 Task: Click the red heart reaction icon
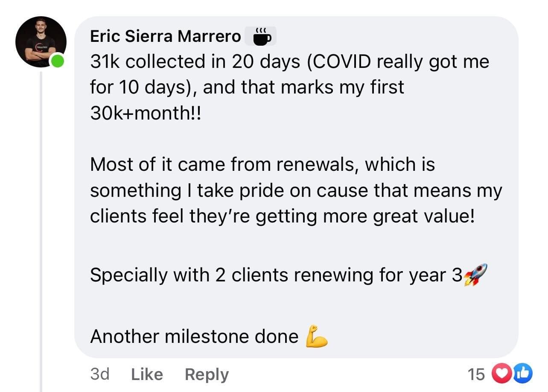[500, 374]
